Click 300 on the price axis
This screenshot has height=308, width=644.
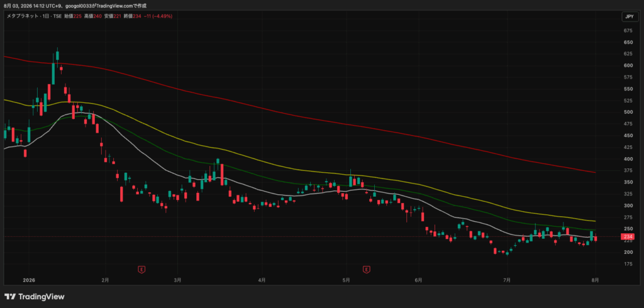point(628,206)
